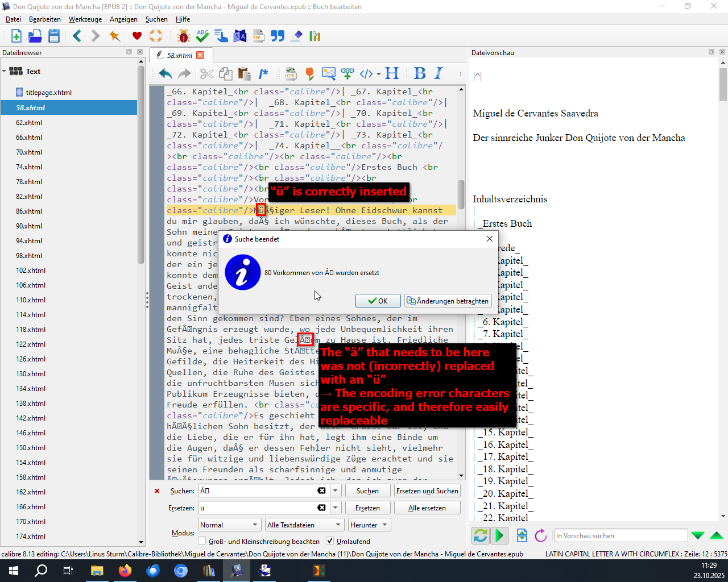Image resolution: width=728 pixels, height=582 pixels.
Task: Uncheck the 'Umlaufend' checkbox
Action: pos(330,541)
